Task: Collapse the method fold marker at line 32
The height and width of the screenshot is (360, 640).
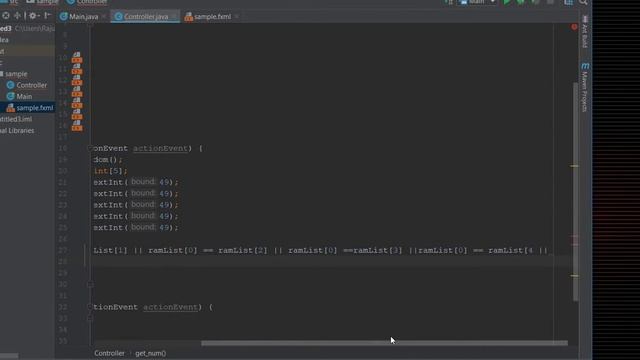Action: (90, 307)
